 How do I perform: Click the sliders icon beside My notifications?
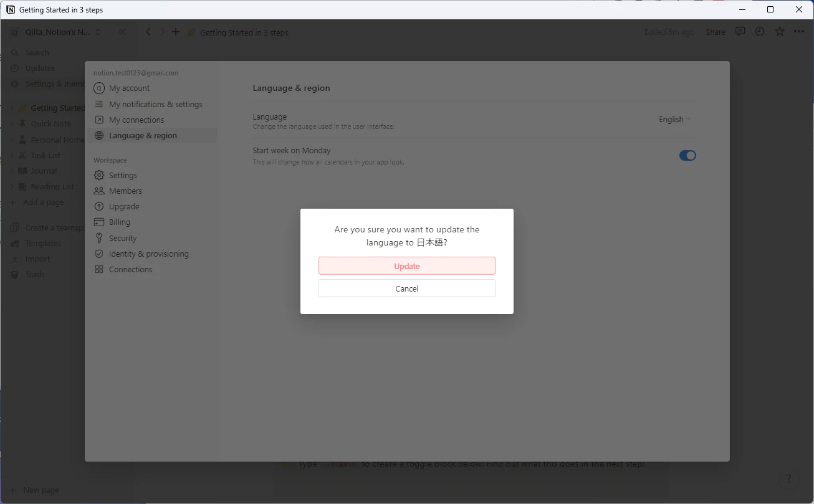click(99, 104)
